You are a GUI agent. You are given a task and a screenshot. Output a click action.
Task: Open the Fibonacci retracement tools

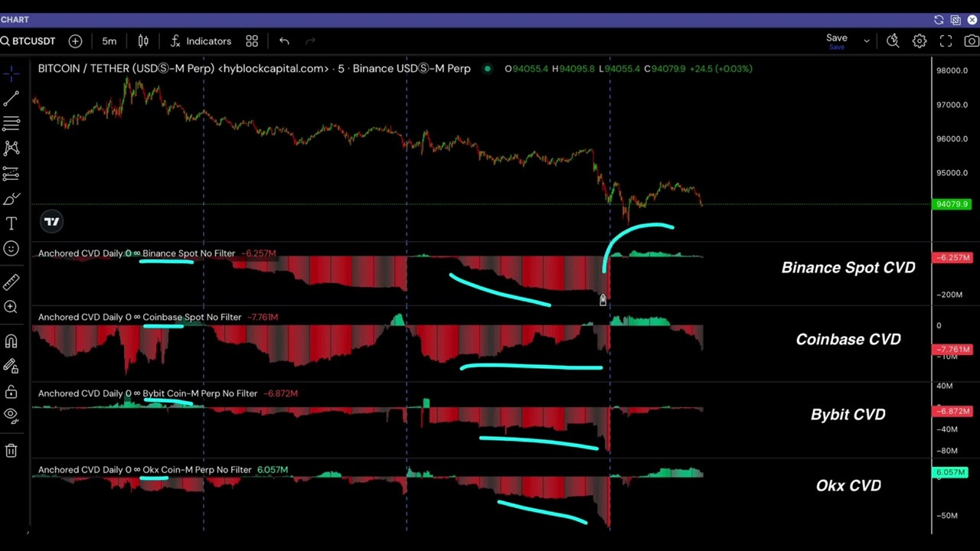[x=11, y=123]
